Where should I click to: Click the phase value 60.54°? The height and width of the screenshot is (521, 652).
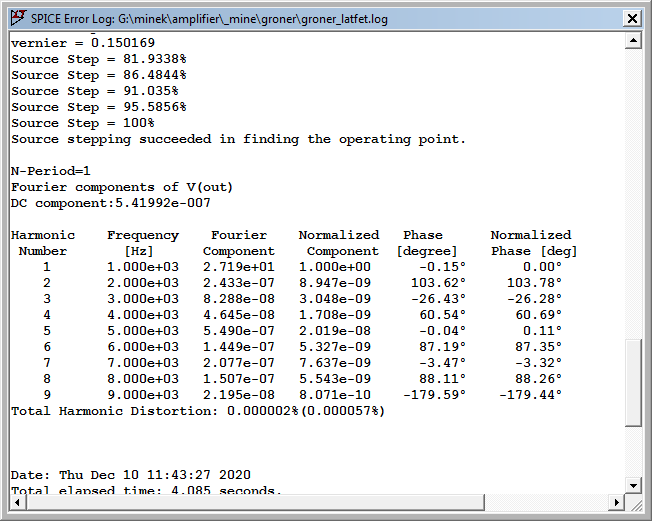[x=442, y=315]
